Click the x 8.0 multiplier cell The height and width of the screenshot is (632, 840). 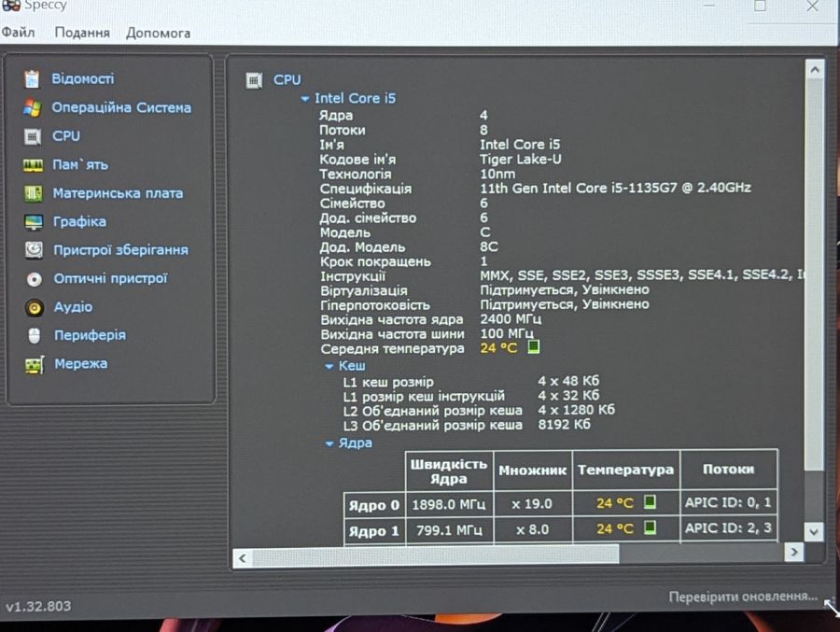533,529
